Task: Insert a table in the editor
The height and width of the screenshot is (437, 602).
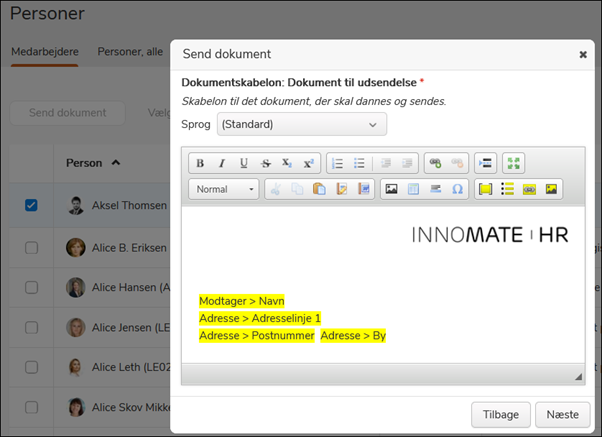Action: pyautogui.click(x=413, y=189)
